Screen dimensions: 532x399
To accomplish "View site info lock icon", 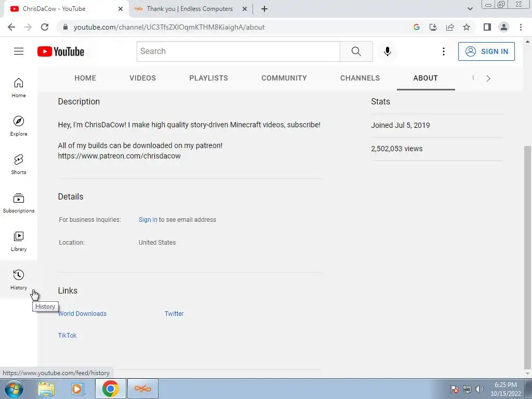I will 66,27.
